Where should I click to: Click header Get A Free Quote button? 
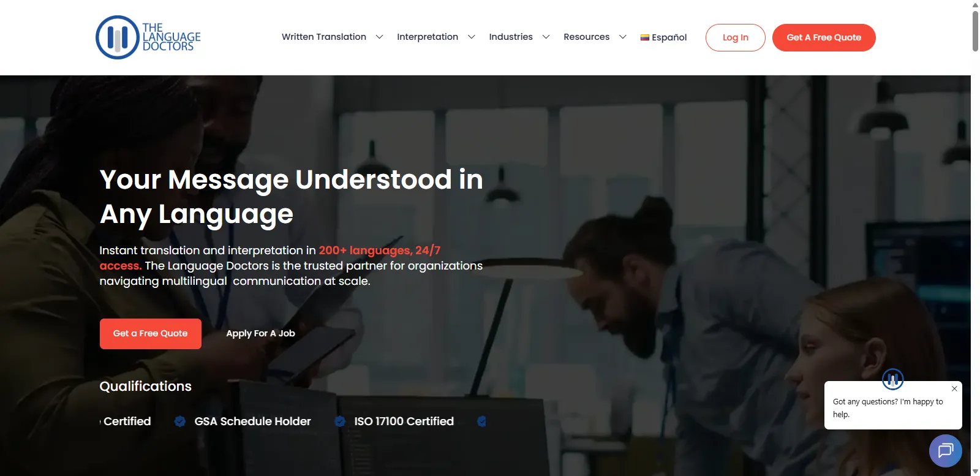tap(824, 37)
